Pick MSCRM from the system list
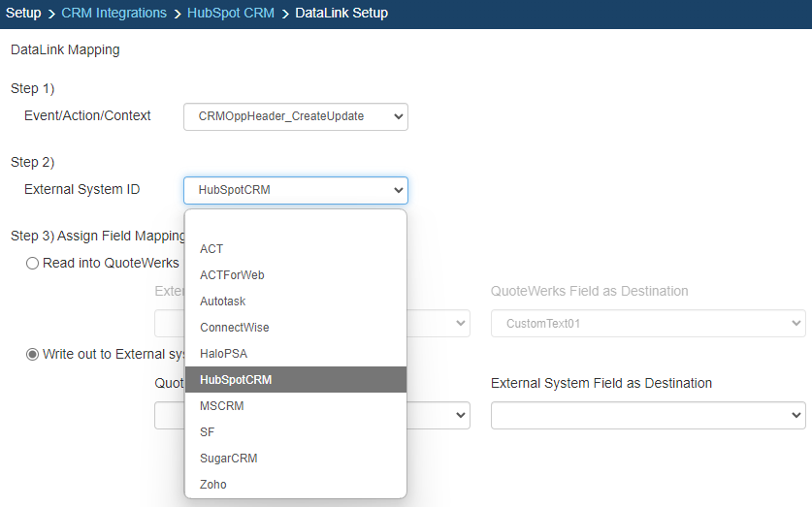Image resolution: width=812 pixels, height=507 pixels. 219,406
